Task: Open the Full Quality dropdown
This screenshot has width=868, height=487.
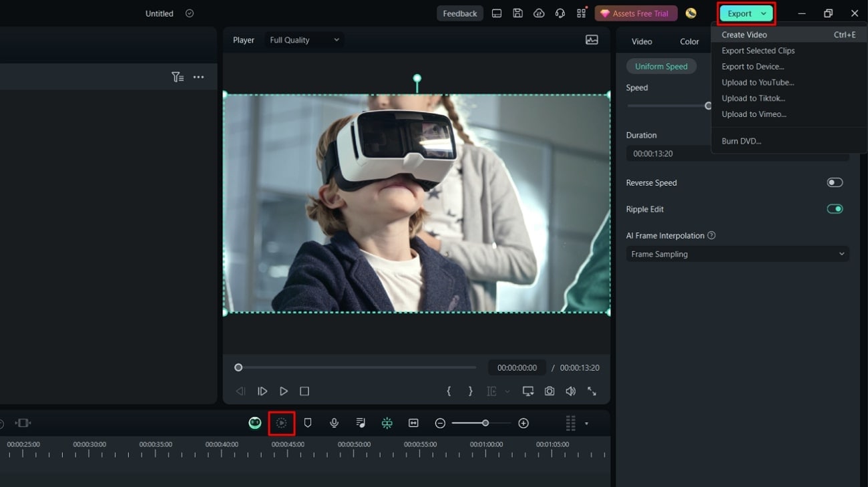Action: pos(304,40)
